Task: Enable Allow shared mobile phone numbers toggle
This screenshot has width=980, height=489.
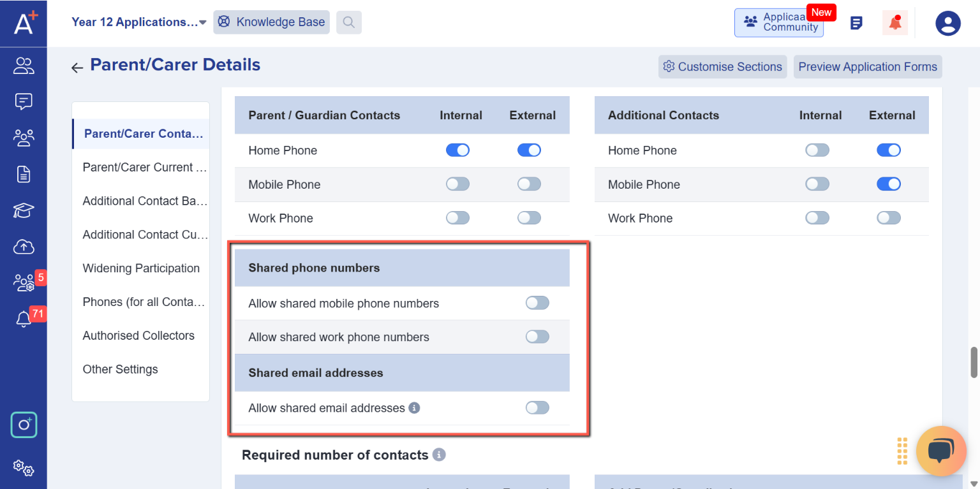Action: point(537,303)
